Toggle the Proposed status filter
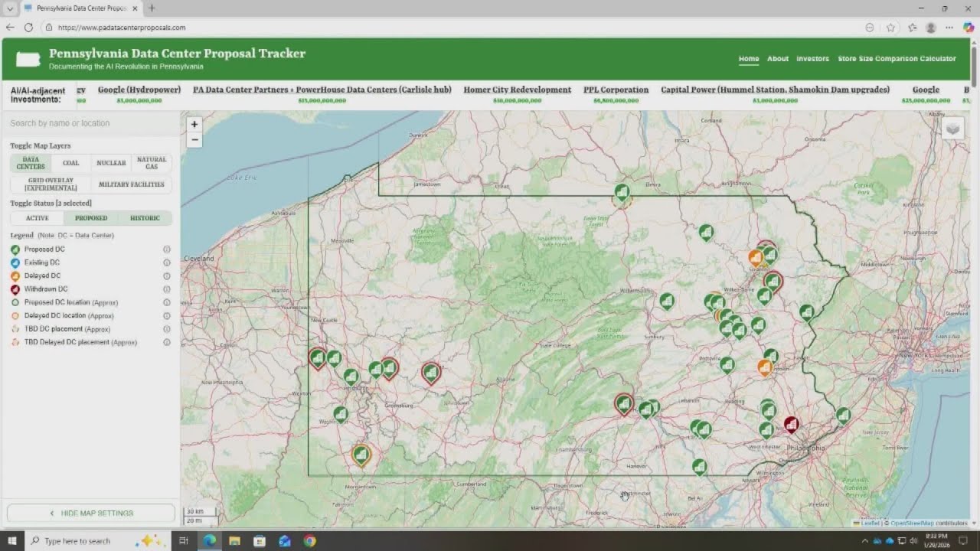The width and height of the screenshot is (980, 551). click(x=91, y=218)
